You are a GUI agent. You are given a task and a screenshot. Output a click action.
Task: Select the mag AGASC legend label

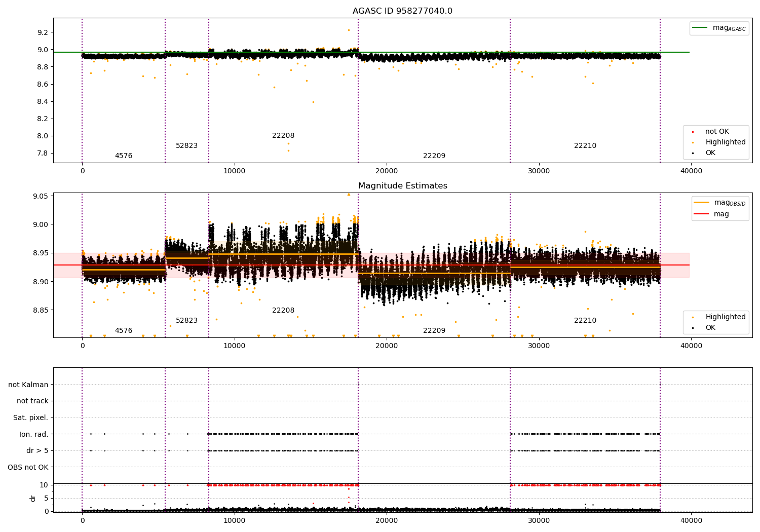(729, 28)
